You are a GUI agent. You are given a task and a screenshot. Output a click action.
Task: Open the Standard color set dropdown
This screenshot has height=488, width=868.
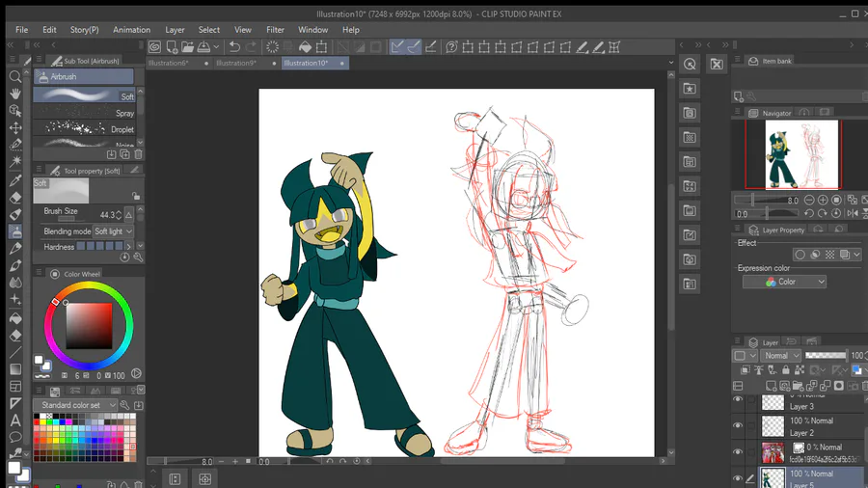(x=75, y=405)
